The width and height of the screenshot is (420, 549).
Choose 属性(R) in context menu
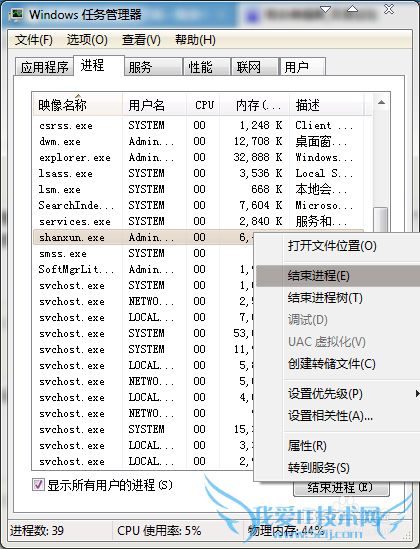[338, 446]
